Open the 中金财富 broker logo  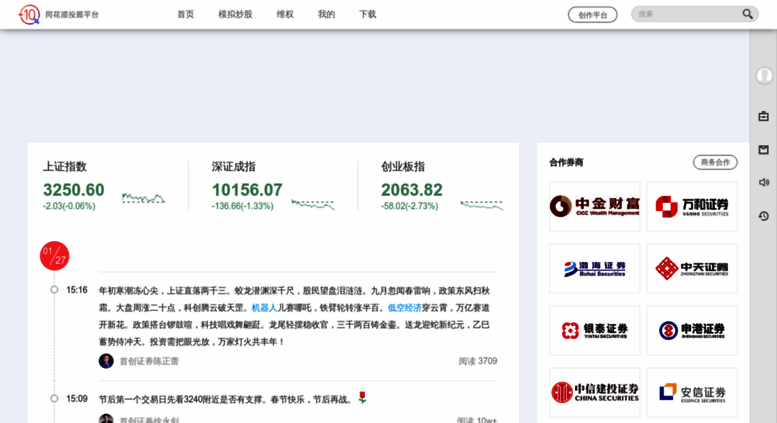[595, 207]
